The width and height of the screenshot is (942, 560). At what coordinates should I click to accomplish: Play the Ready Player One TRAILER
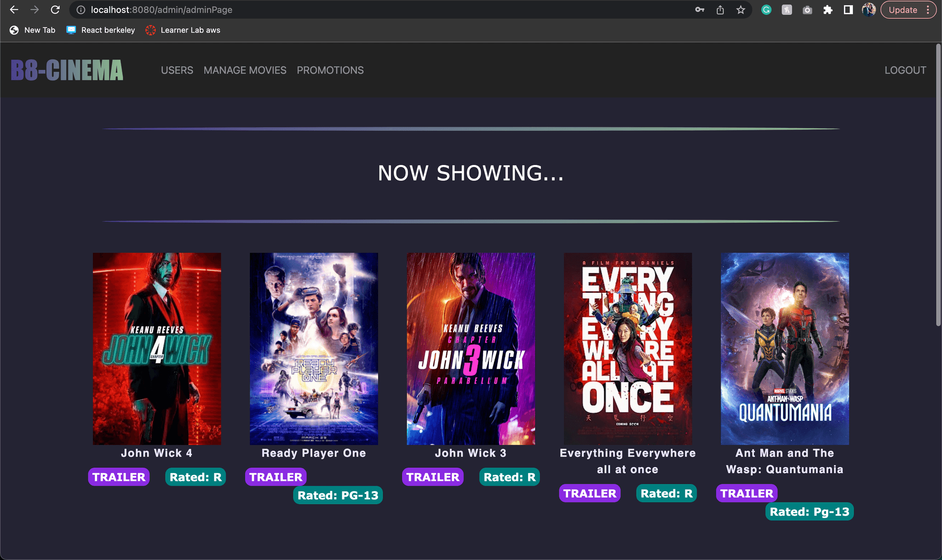coord(276,477)
